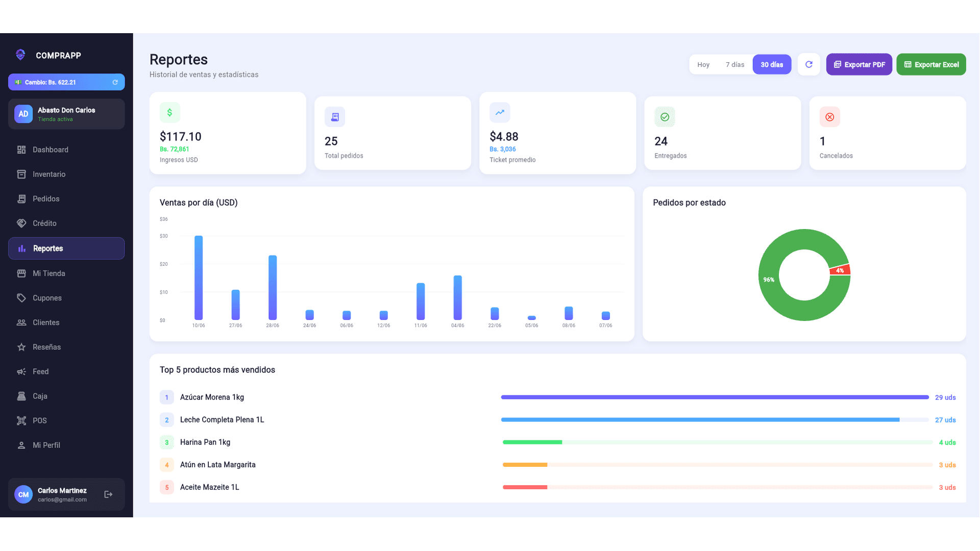Viewport: 980px width, 551px height.
Task: Click Pedidos por estado title
Action: [689, 203]
